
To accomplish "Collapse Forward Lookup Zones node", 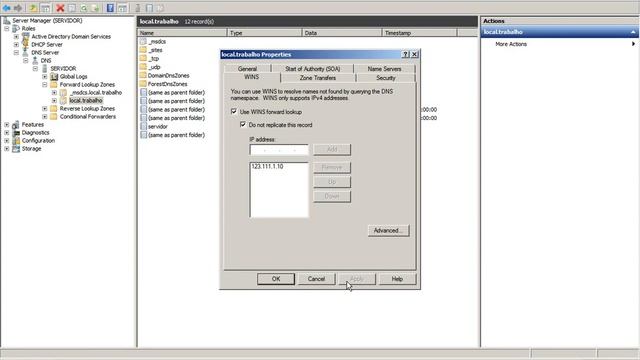I will 45,84.
